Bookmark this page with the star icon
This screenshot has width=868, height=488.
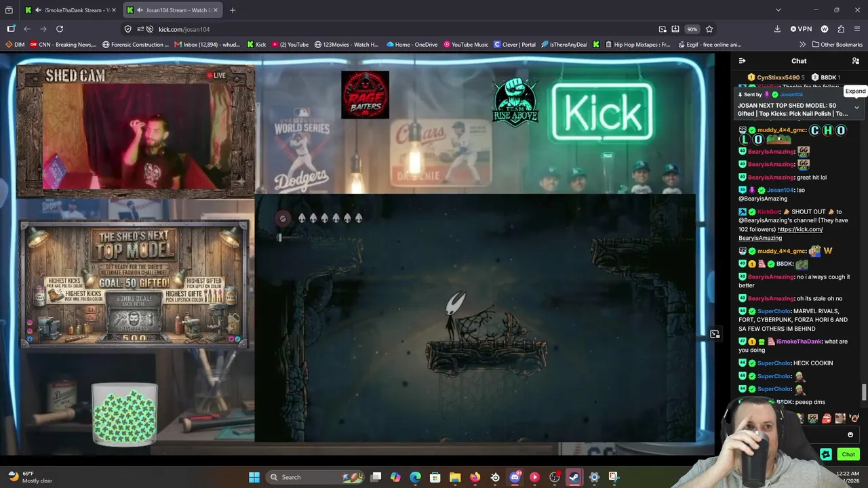click(x=709, y=29)
